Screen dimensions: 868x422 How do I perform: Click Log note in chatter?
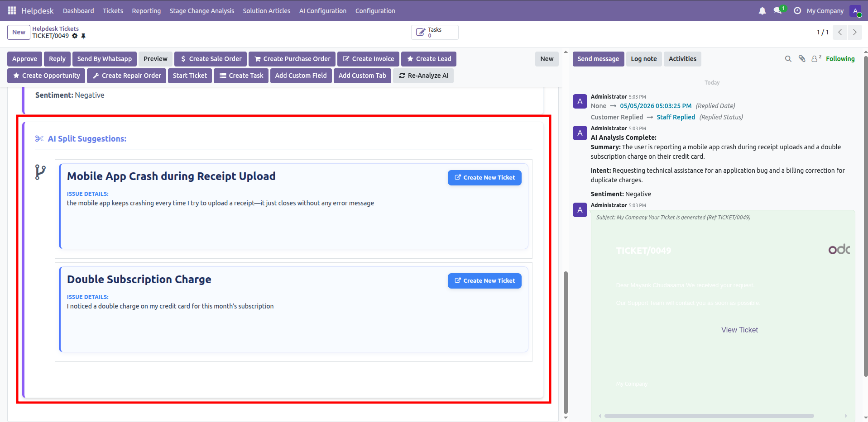pos(644,59)
